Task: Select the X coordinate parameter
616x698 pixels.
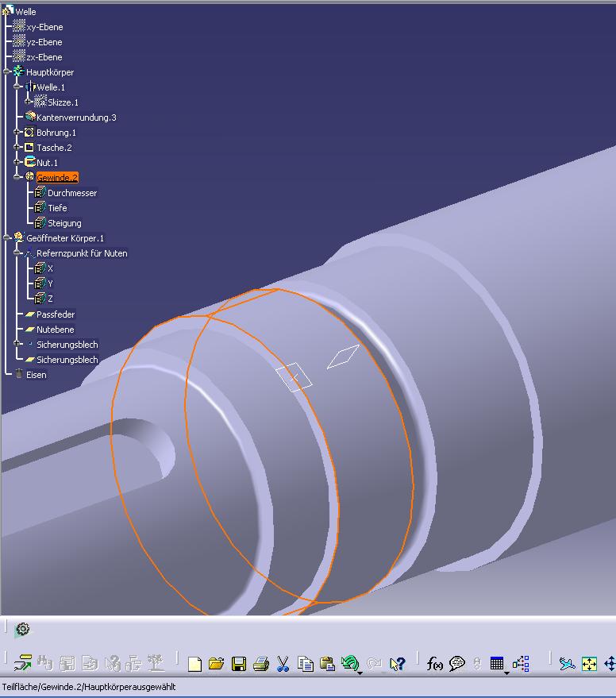Action: coord(50,268)
